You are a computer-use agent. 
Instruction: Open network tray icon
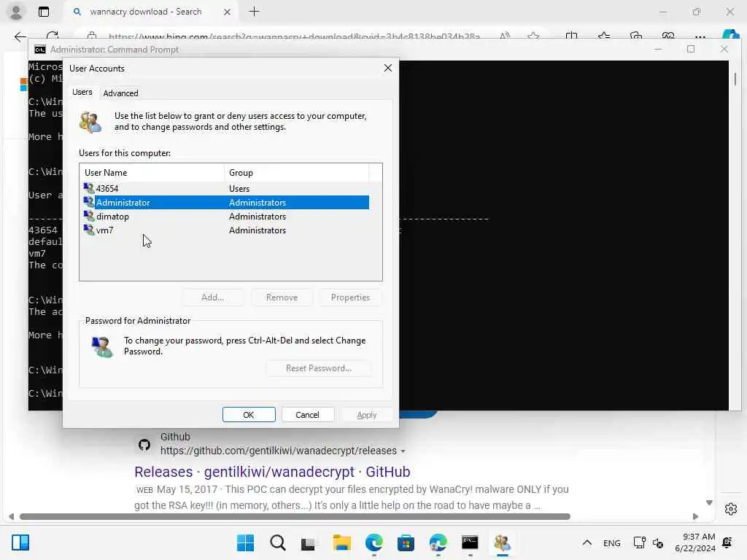(x=639, y=542)
